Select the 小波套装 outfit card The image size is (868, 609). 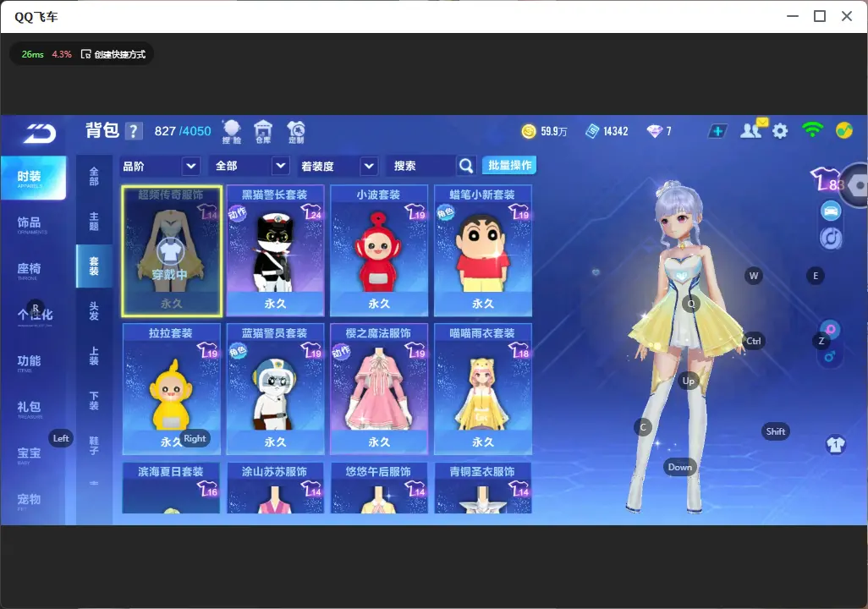pos(379,251)
